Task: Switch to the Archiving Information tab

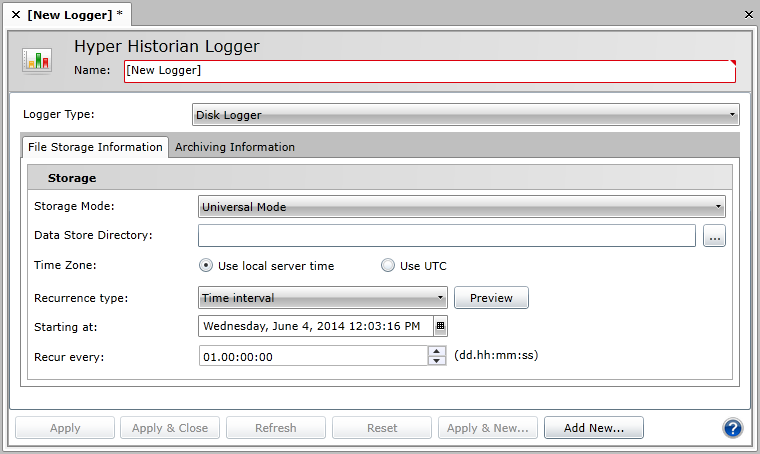Action: pyautogui.click(x=235, y=147)
